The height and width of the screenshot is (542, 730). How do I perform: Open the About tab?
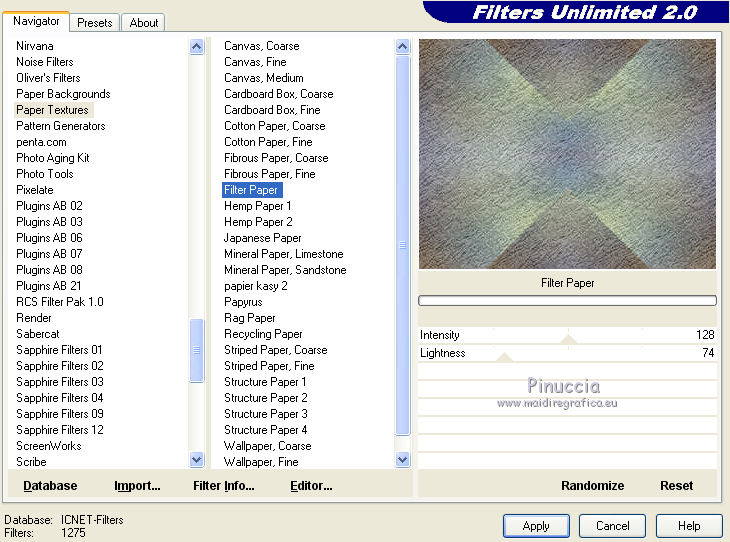click(144, 22)
